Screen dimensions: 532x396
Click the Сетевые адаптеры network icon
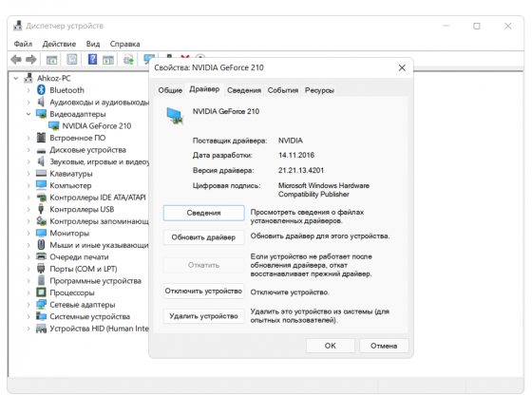[41, 304]
